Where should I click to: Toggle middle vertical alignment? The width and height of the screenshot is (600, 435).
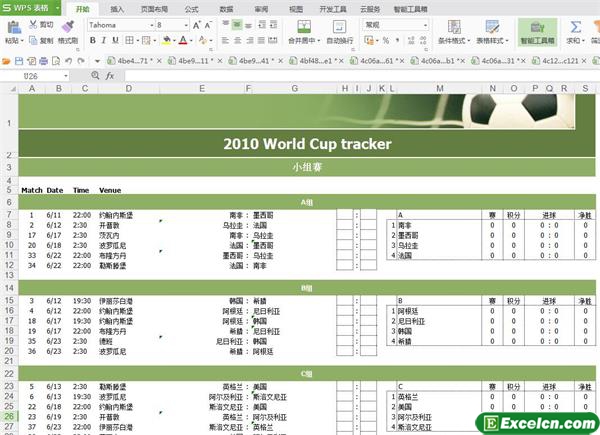pos(237,25)
